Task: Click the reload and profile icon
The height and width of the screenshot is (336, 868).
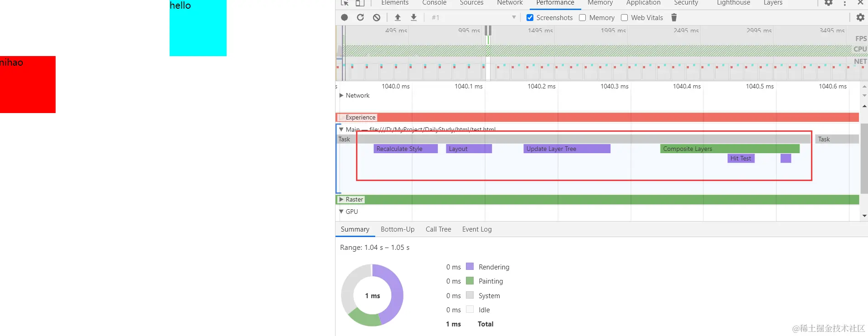Action: pyautogui.click(x=360, y=17)
